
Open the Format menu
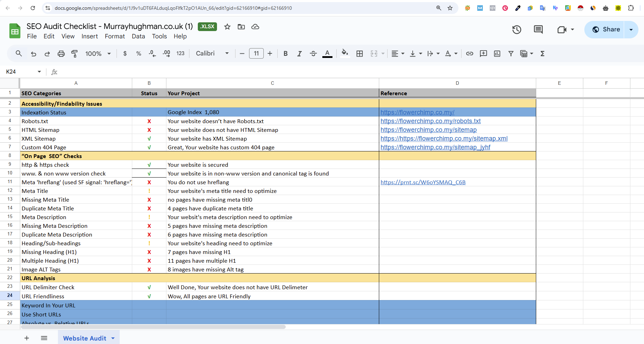coord(115,36)
